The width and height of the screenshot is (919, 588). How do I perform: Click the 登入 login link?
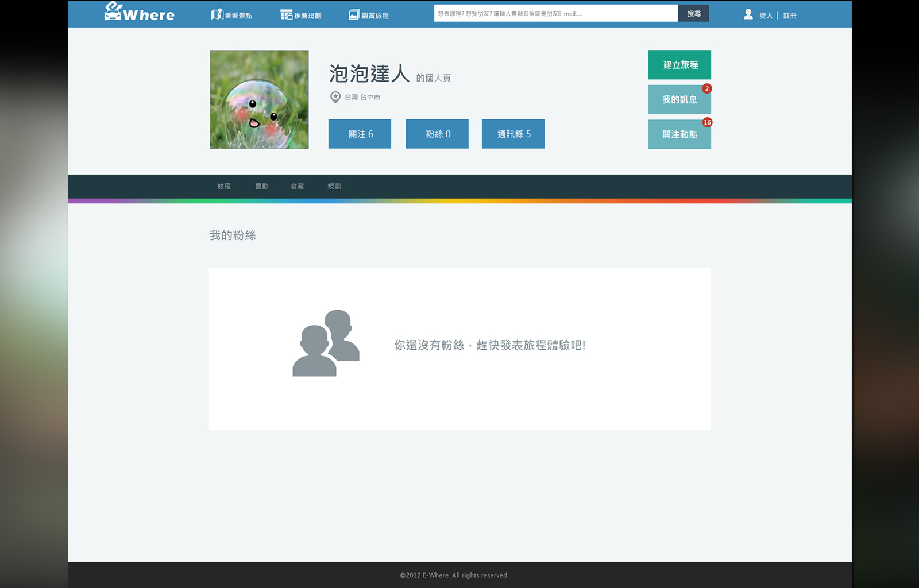766,16
